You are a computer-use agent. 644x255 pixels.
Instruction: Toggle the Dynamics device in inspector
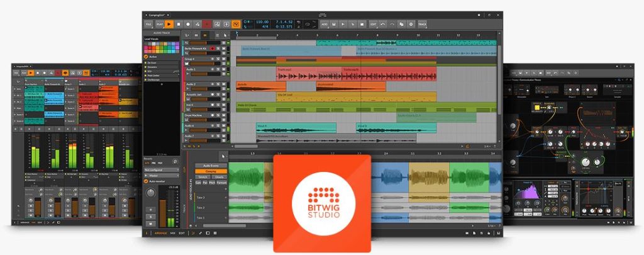click(x=145, y=67)
